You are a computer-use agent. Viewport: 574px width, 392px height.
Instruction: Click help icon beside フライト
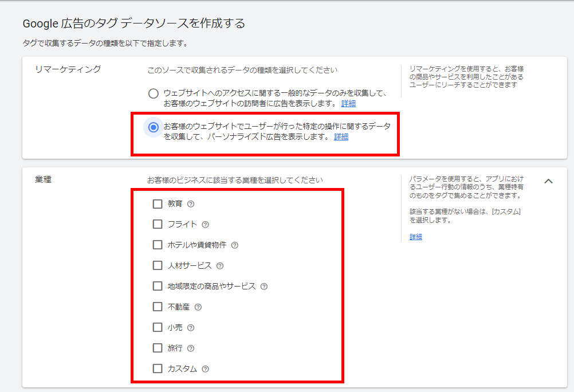click(205, 225)
